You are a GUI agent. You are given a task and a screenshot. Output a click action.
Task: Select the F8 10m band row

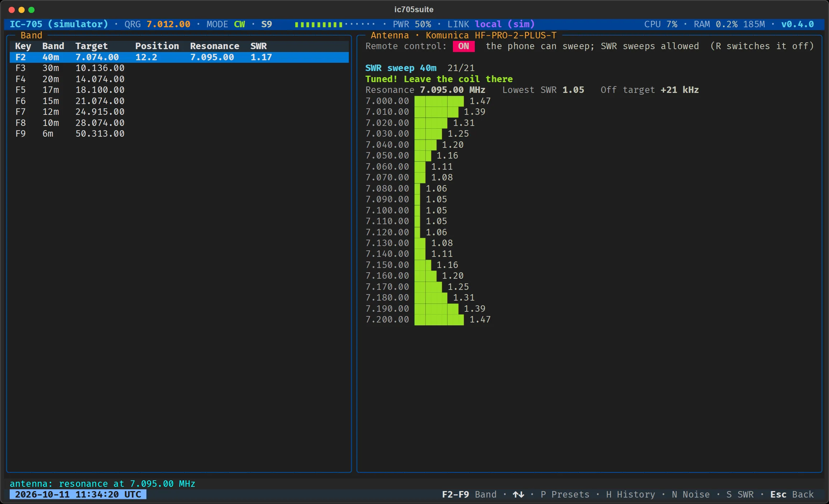coord(179,123)
